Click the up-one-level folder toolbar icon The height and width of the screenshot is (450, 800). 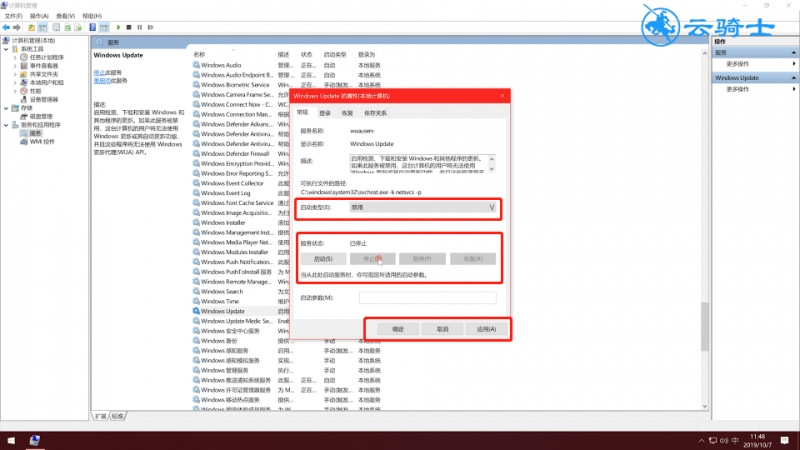click(32, 28)
